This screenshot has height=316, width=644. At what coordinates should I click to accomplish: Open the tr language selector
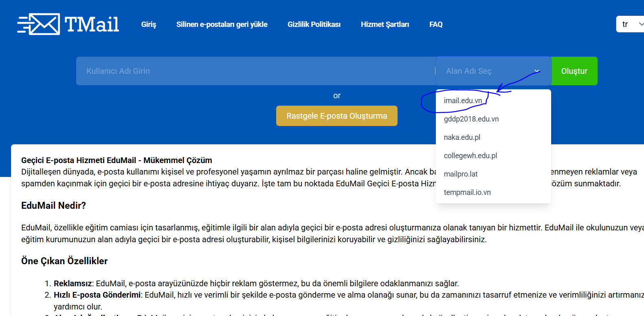(x=630, y=24)
